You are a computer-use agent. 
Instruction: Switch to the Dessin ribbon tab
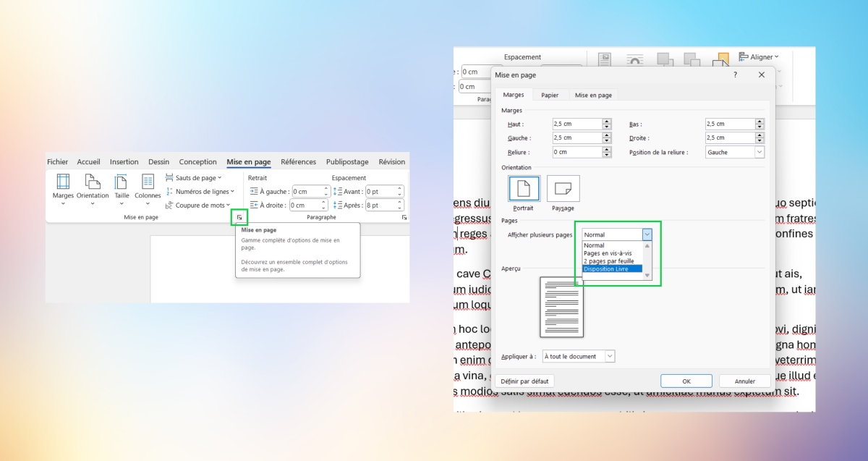click(158, 162)
